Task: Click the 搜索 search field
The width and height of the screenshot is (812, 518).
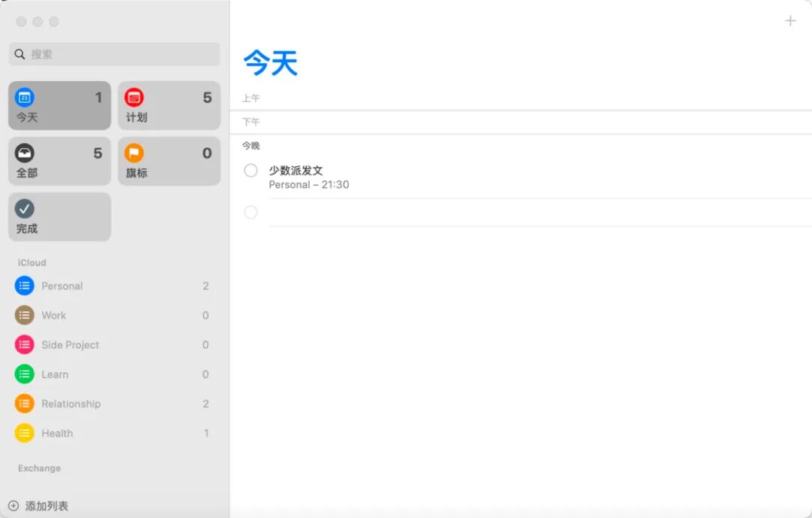Action: pos(114,54)
